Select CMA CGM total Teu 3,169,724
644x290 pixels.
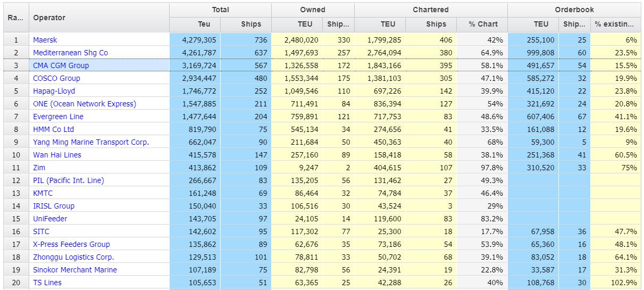(195, 65)
